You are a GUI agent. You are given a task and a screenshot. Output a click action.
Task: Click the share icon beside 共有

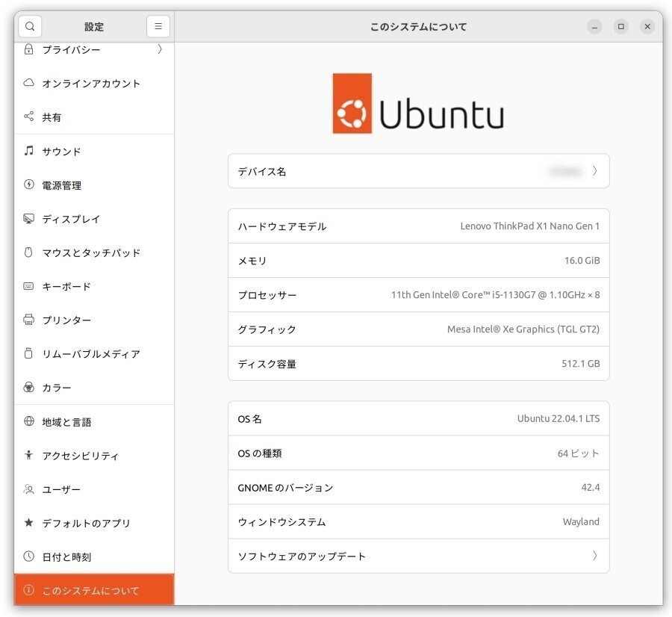pyautogui.click(x=28, y=117)
